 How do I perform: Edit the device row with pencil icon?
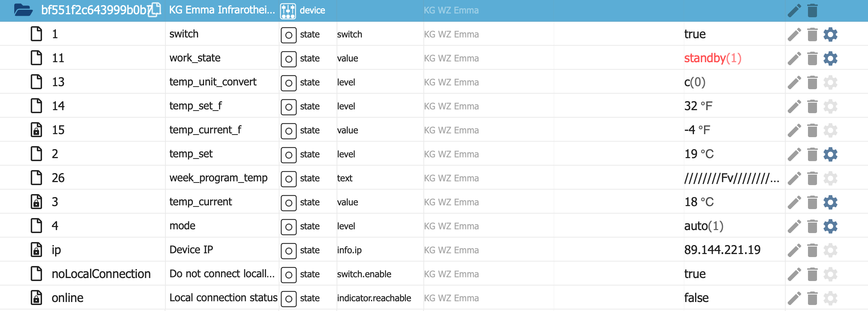click(794, 10)
